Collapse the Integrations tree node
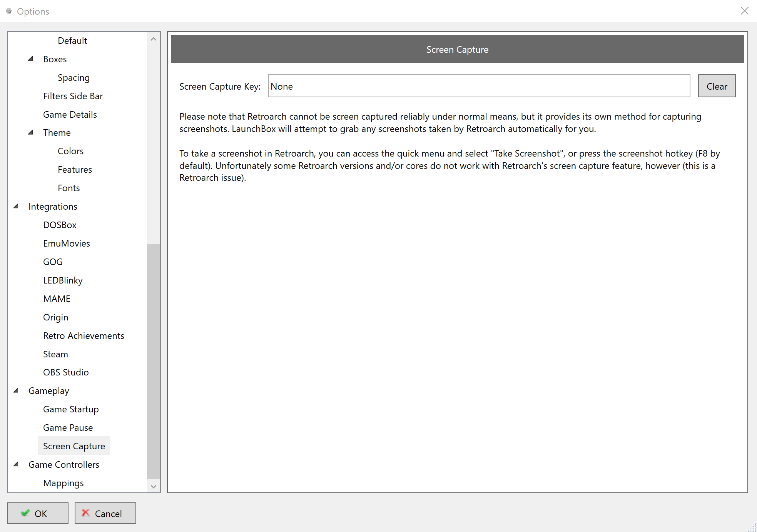757x532 pixels. coord(16,206)
